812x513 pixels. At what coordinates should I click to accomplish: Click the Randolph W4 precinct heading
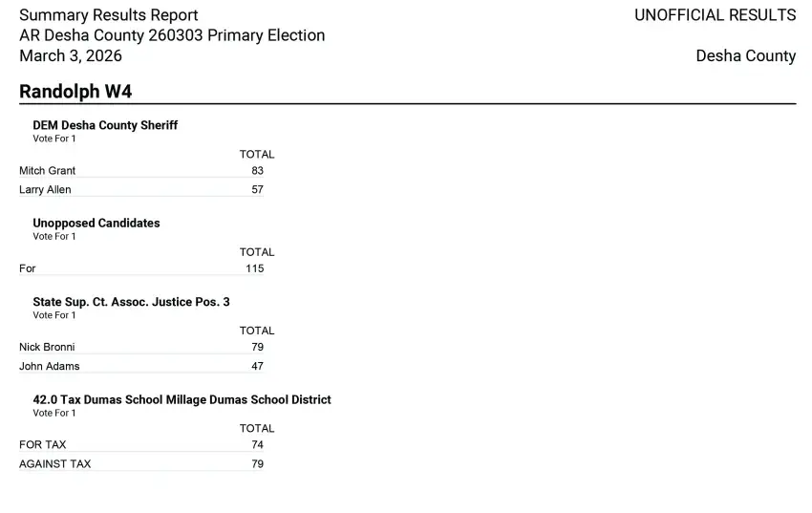point(75,92)
